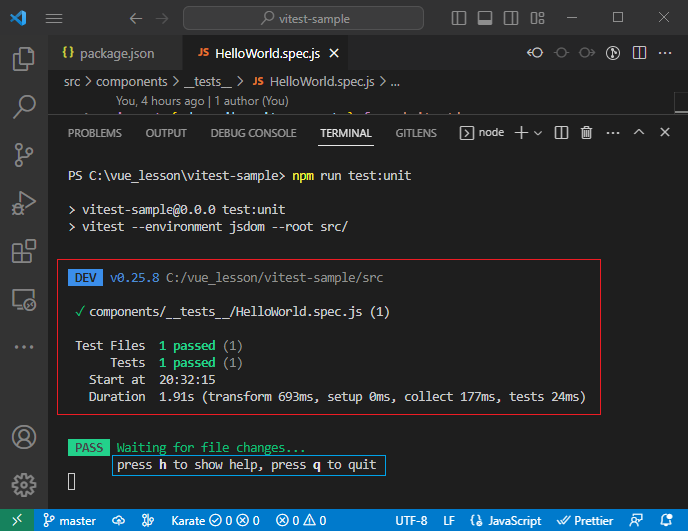The image size is (688, 531).
Task: Open the Explorer view in activity bar
Action: (x=24, y=58)
